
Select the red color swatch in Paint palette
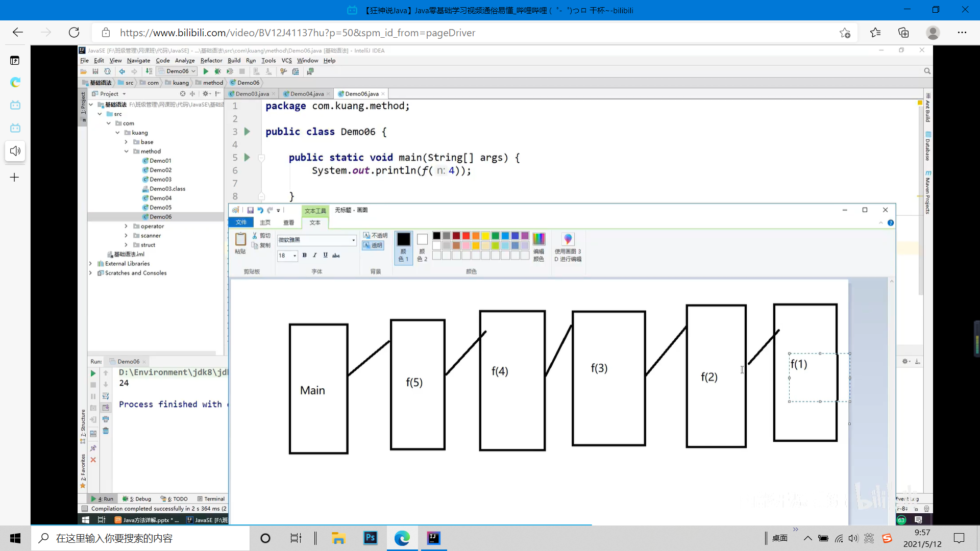pyautogui.click(x=466, y=236)
